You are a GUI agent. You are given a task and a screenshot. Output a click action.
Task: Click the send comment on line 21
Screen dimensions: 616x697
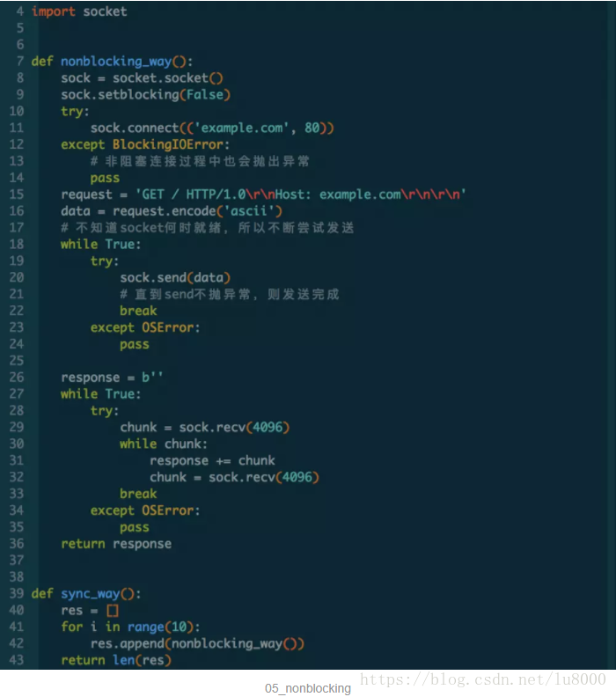pyautogui.click(x=230, y=294)
